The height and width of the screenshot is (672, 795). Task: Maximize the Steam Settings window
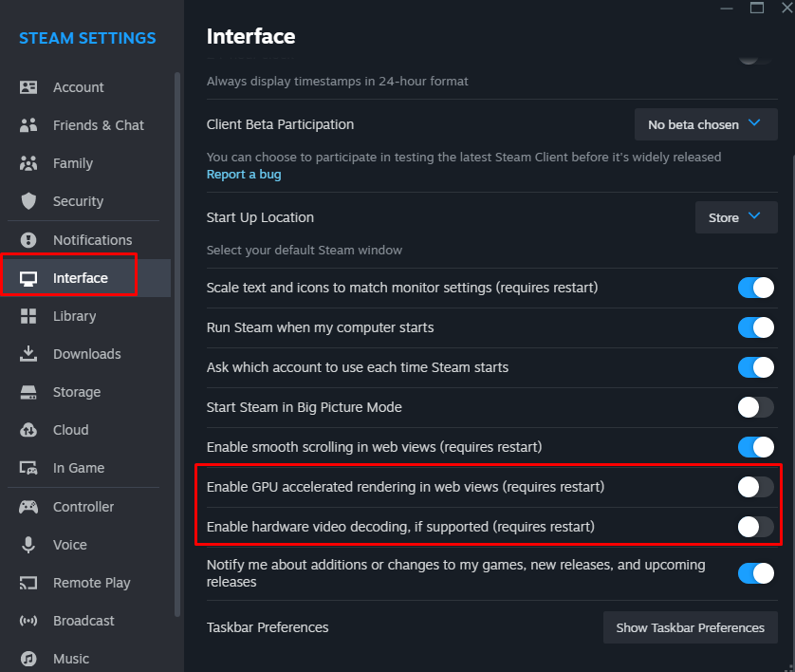click(757, 8)
